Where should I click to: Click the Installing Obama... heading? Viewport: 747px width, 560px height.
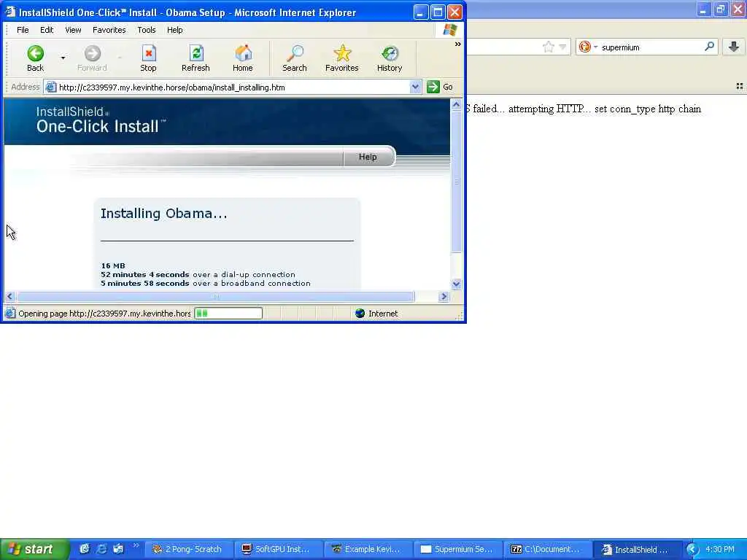click(164, 214)
